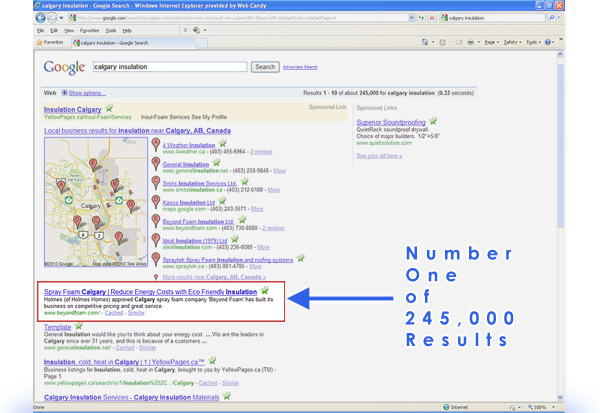
Task: Open a new blank tab
Action: click(201, 43)
